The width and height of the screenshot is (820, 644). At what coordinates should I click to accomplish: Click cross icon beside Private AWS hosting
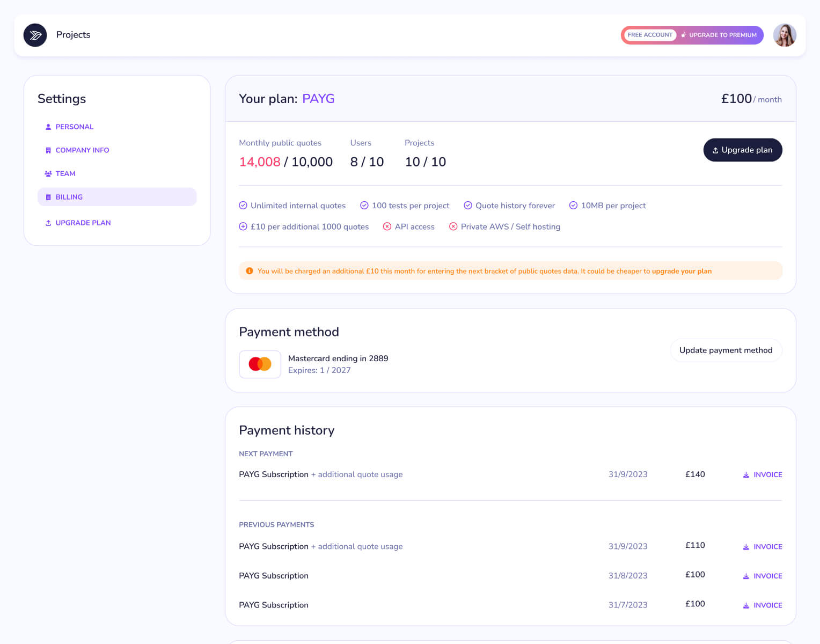coord(453,226)
